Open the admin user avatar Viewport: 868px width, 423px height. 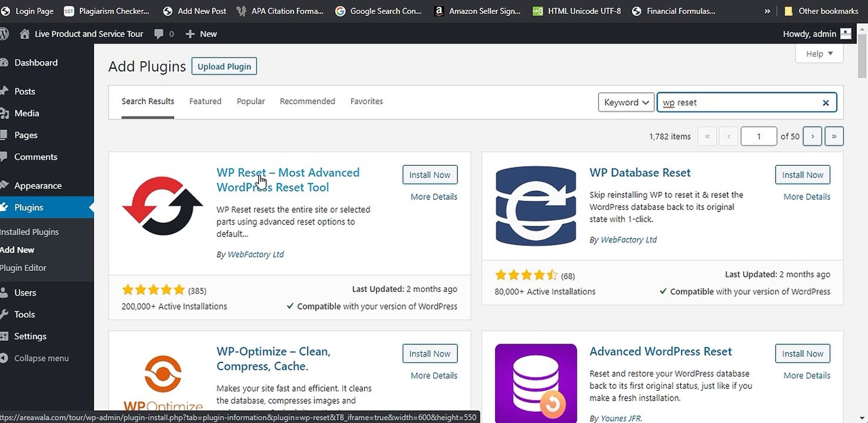[846, 33]
